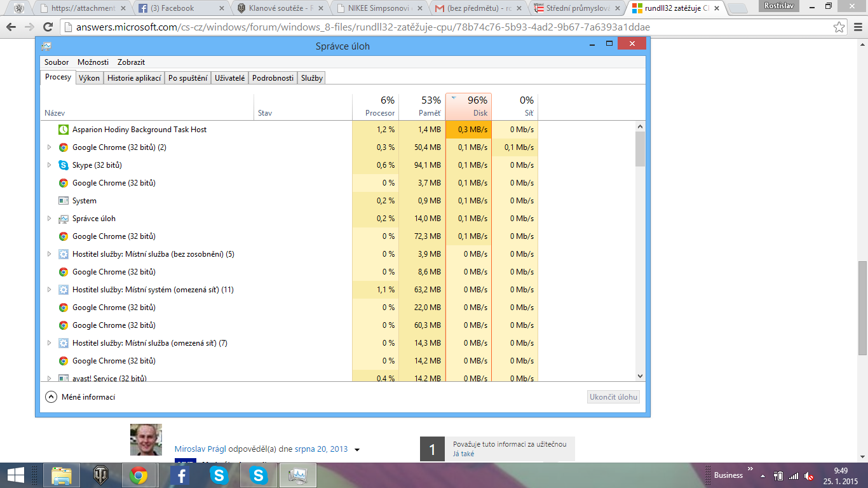Sort by the Paměť column header
Image resolution: width=868 pixels, height=488 pixels.
click(x=423, y=106)
